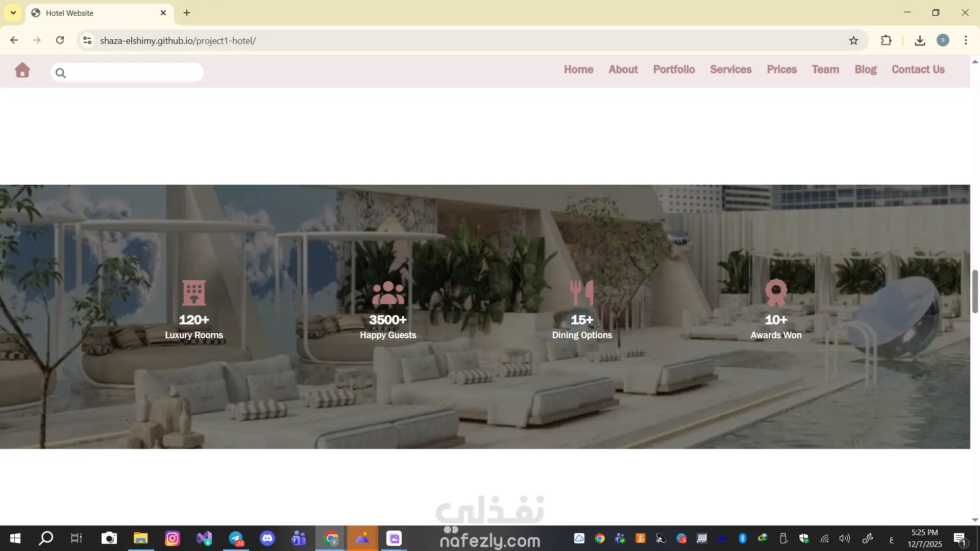
Task: Open the Prices nav link
Action: click(781, 69)
